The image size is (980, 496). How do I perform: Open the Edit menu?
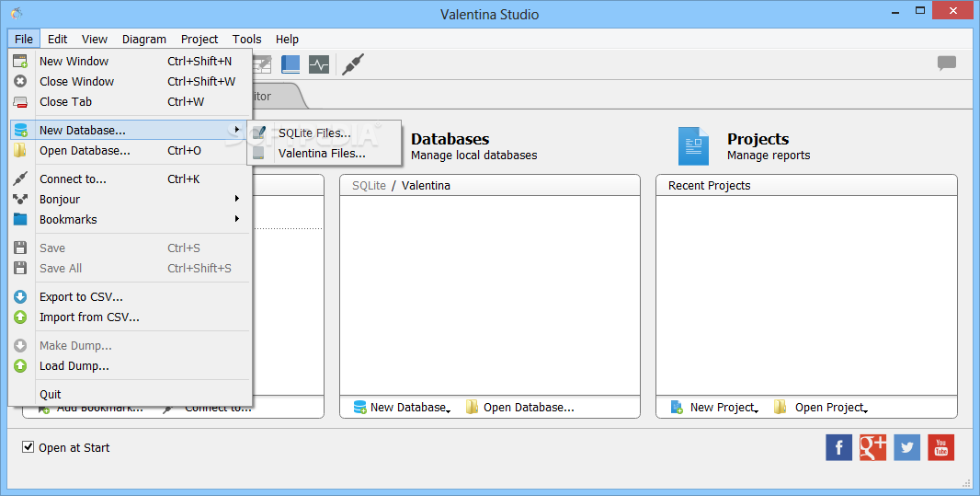coord(58,39)
